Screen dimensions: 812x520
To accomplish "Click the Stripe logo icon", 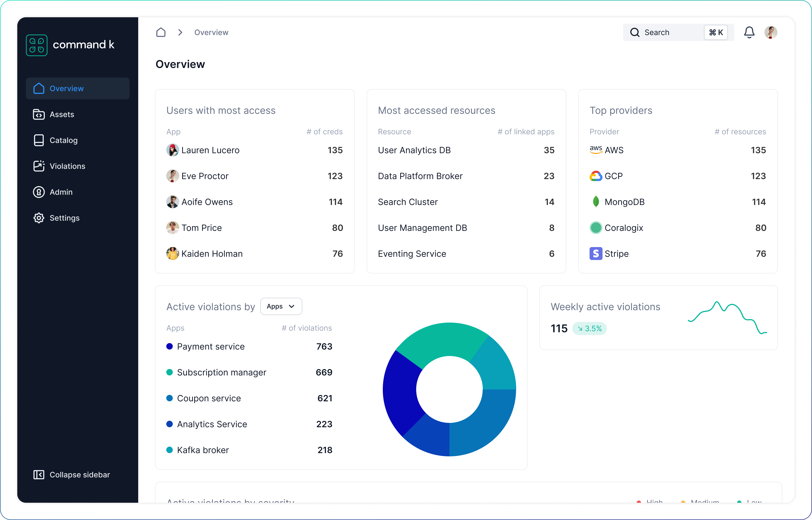I will click(596, 254).
